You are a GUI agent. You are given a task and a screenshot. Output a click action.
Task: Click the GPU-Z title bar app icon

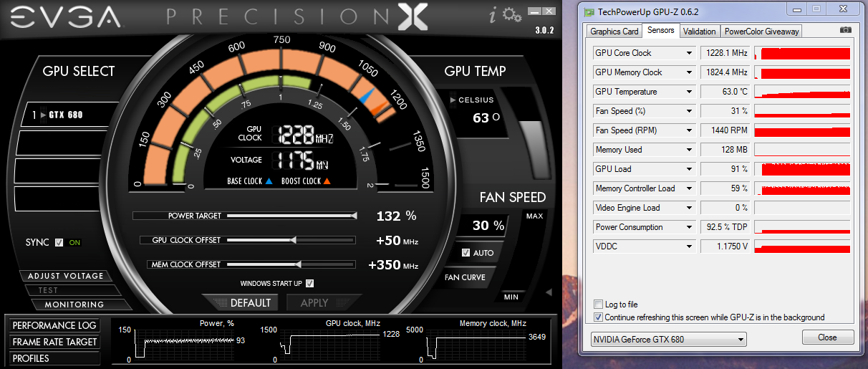point(589,12)
